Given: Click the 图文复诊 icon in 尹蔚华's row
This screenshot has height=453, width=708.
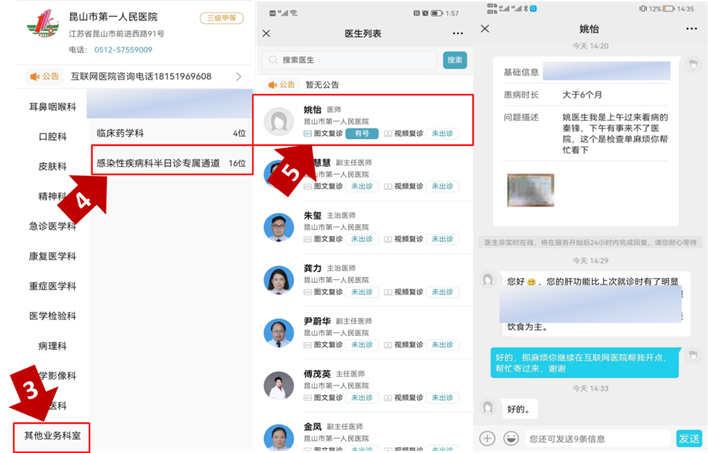Looking at the screenshot, I should coord(307,345).
